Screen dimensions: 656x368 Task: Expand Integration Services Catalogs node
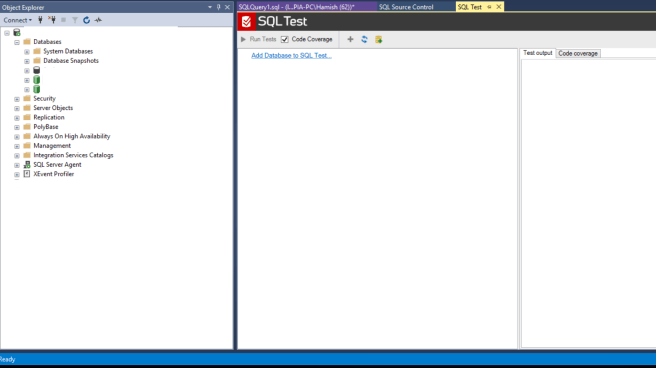[x=17, y=156]
